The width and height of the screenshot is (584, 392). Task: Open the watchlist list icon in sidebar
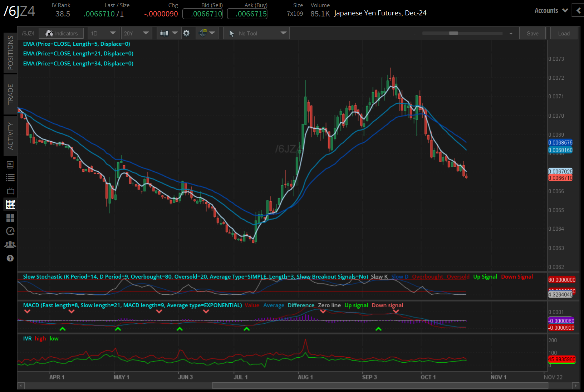tap(10, 177)
